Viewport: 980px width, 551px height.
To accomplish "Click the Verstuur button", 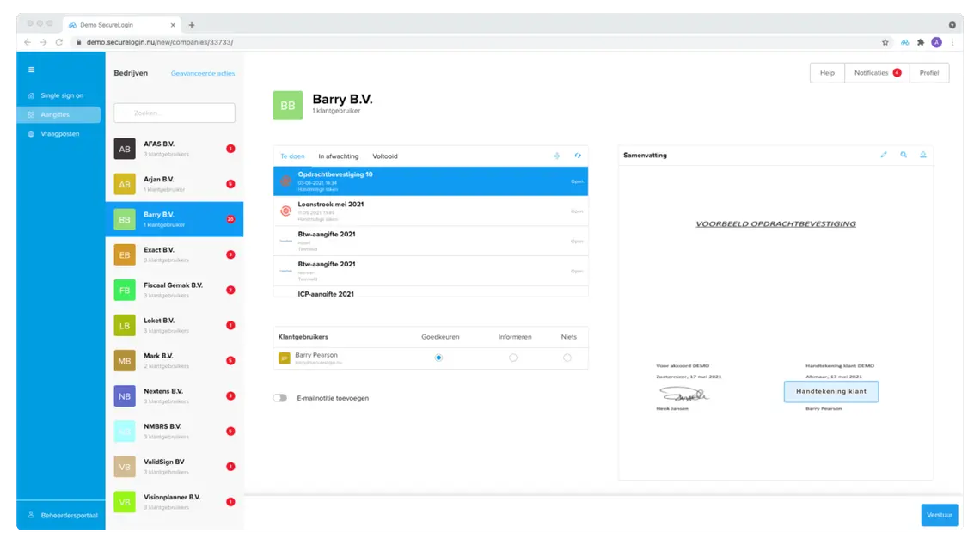I will [940, 515].
